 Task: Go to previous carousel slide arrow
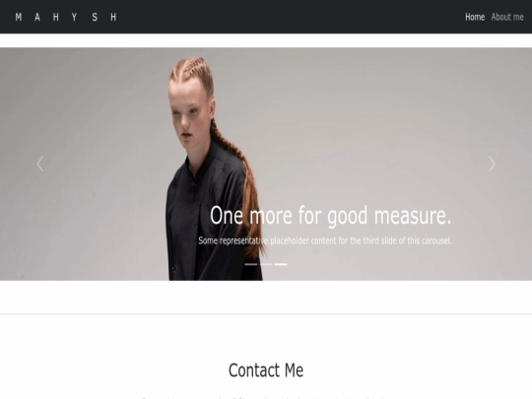click(40, 165)
